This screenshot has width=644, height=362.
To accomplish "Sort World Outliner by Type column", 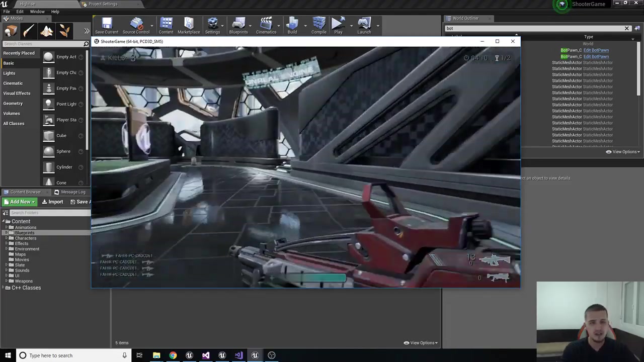I will tap(588, 37).
